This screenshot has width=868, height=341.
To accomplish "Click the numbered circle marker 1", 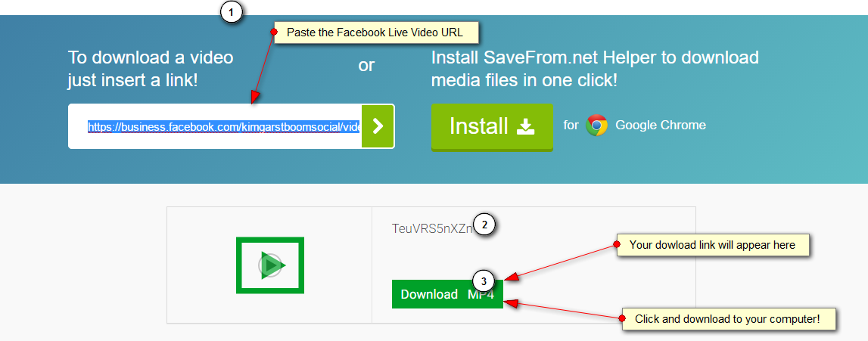I will point(232,12).
